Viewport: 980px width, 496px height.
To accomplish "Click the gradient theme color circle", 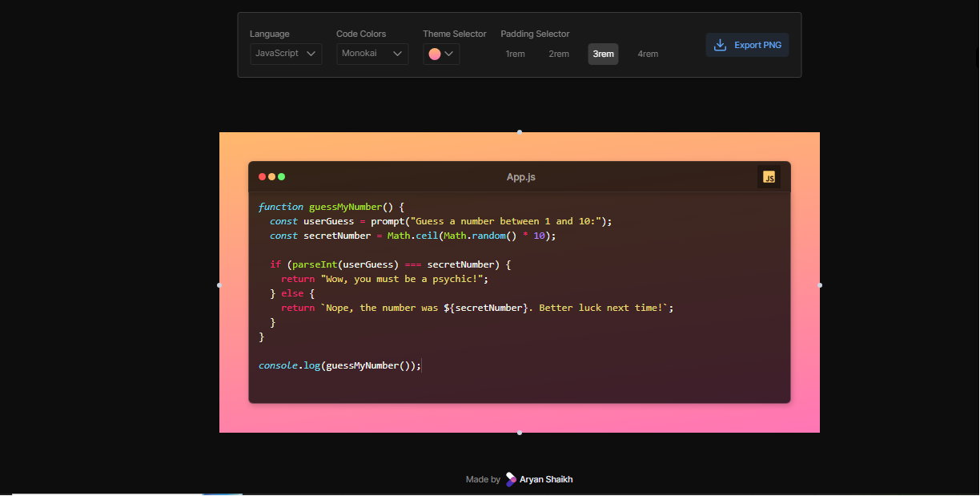I will [435, 54].
